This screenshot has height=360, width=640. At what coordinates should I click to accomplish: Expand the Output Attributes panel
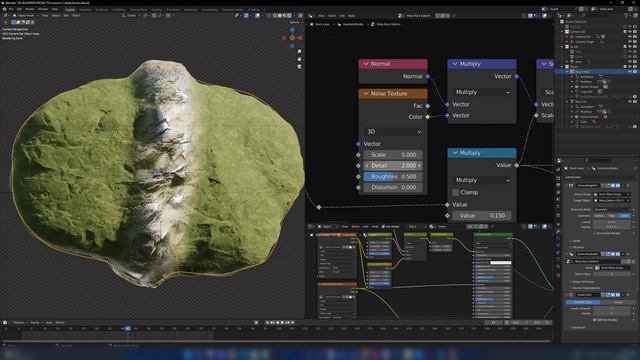coord(582,282)
